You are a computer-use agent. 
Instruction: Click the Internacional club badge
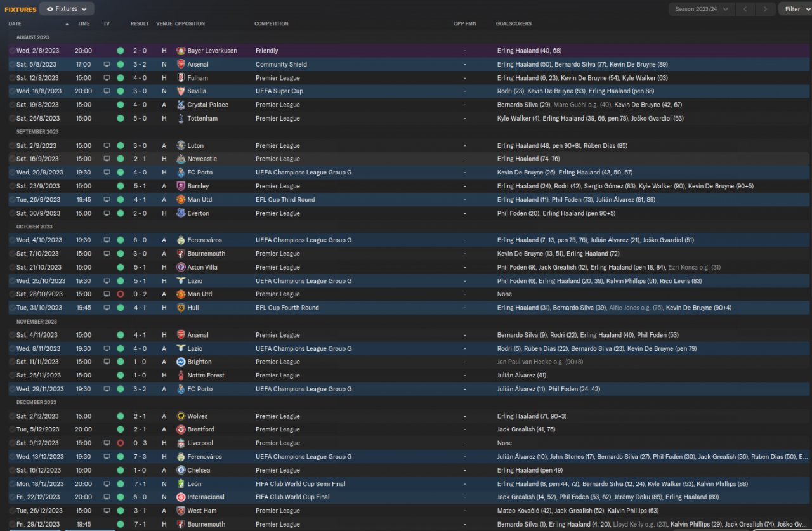(x=181, y=497)
